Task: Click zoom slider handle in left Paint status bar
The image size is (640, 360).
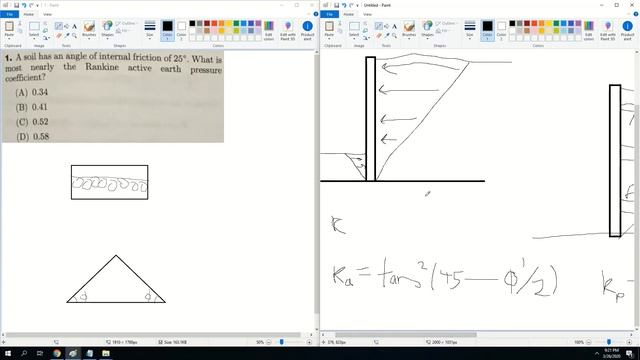Action: click(281, 342)
